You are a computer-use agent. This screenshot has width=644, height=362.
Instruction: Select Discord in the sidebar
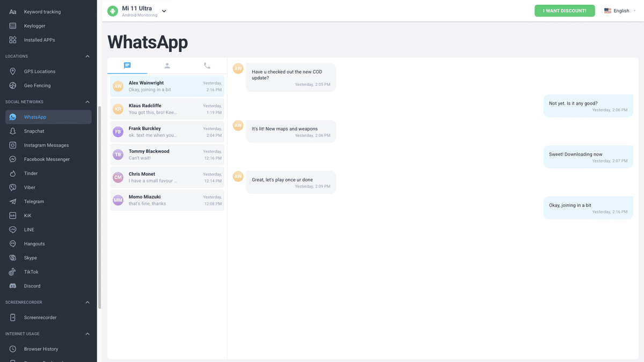click(32, 286)
